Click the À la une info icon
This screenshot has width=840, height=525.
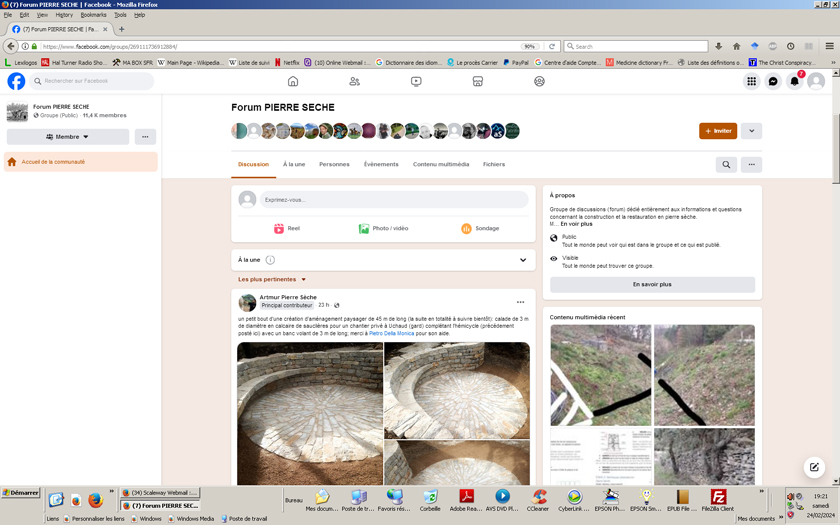271,260
